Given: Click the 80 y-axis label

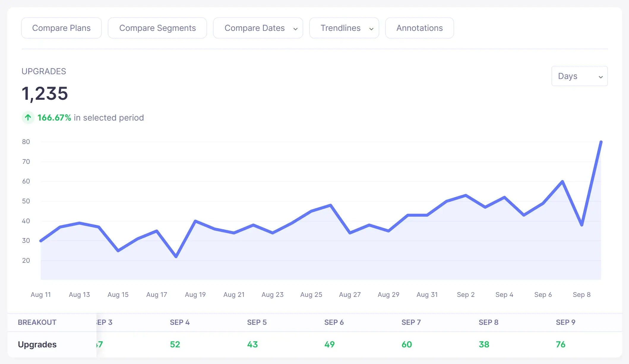Looking at the screenshot, I should (x=26, y=142).
